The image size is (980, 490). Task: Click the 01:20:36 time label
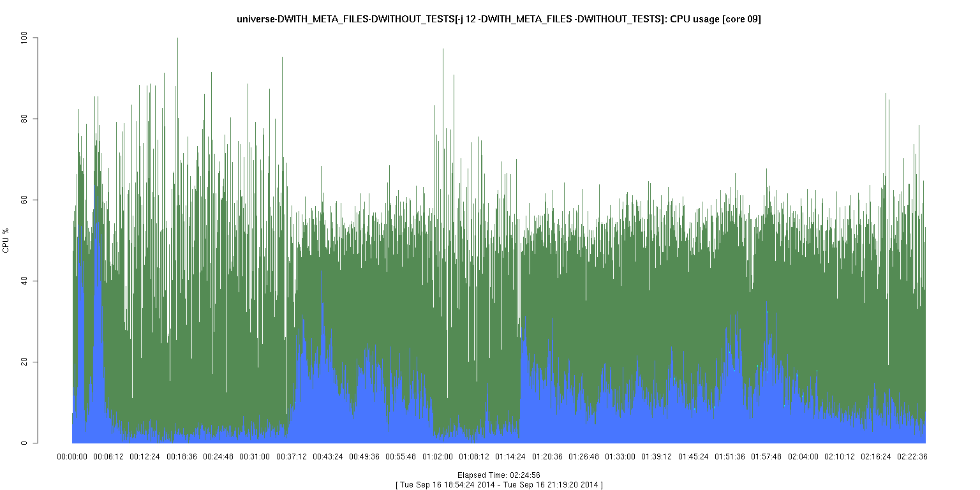click(547, 457)
